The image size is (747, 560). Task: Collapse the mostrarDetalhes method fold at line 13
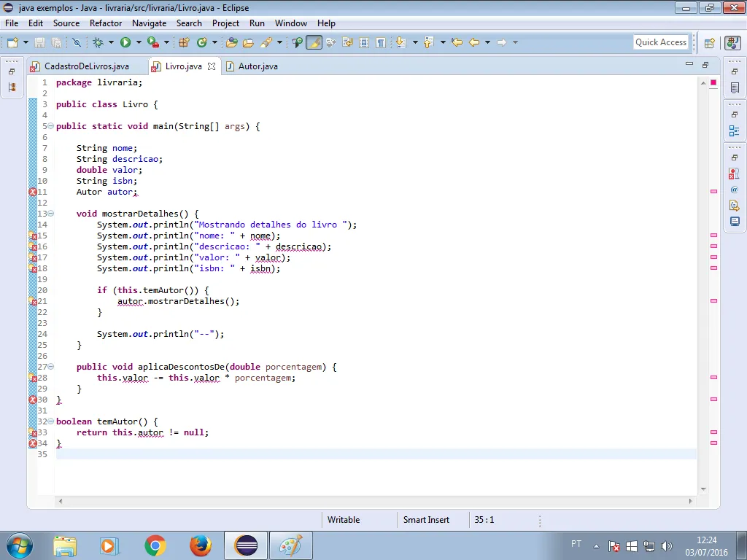pyautogui.click(x=50, y=214)
